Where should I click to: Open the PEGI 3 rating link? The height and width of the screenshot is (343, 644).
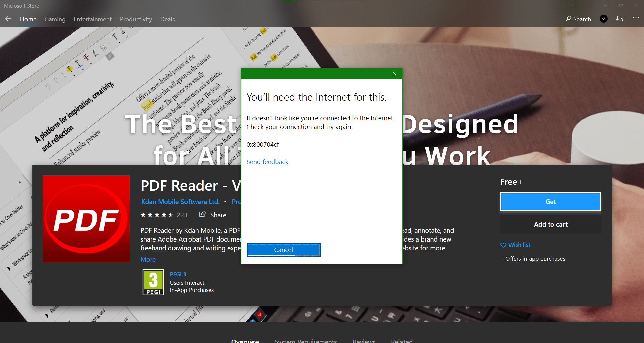tap(178, 274)
